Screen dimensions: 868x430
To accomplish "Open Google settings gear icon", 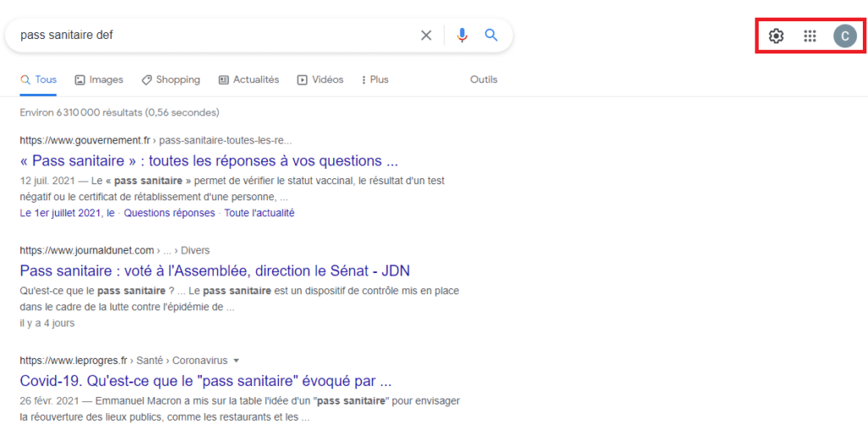I will pos(776,36).
